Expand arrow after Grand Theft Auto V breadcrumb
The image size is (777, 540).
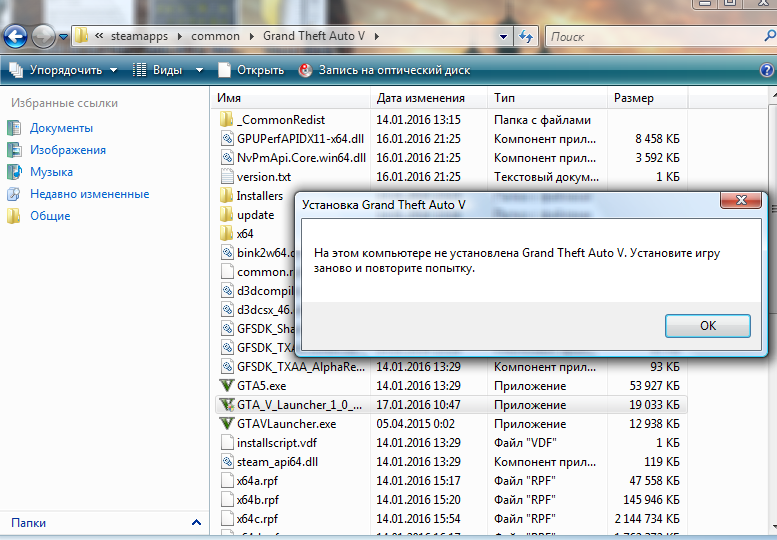click(377, 37)
